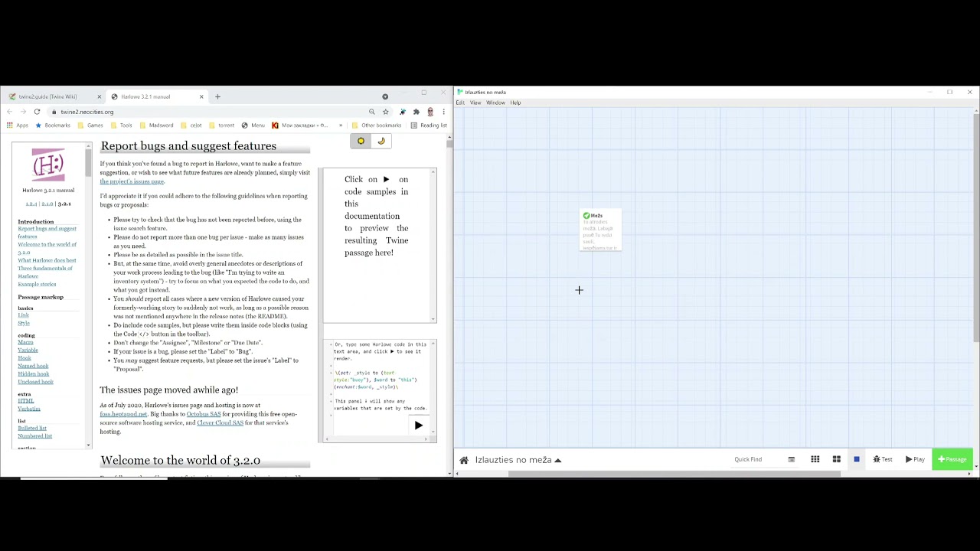The height and width of the screenshot is (551, 980).
Task: Open the Tools bookmark folder
Action: point(122,126)
